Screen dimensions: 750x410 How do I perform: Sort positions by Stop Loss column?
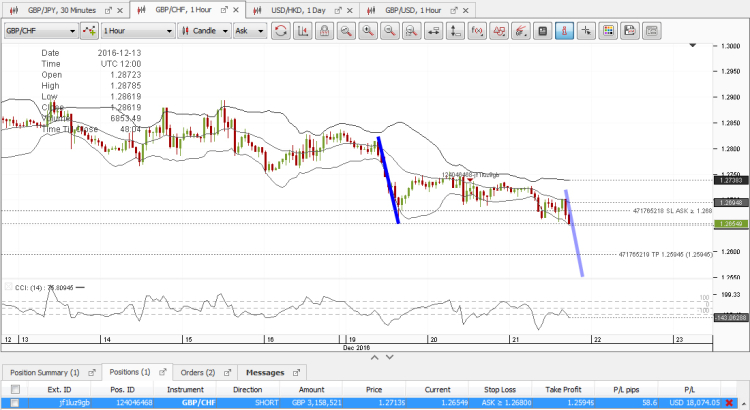(x=500, y=389)
